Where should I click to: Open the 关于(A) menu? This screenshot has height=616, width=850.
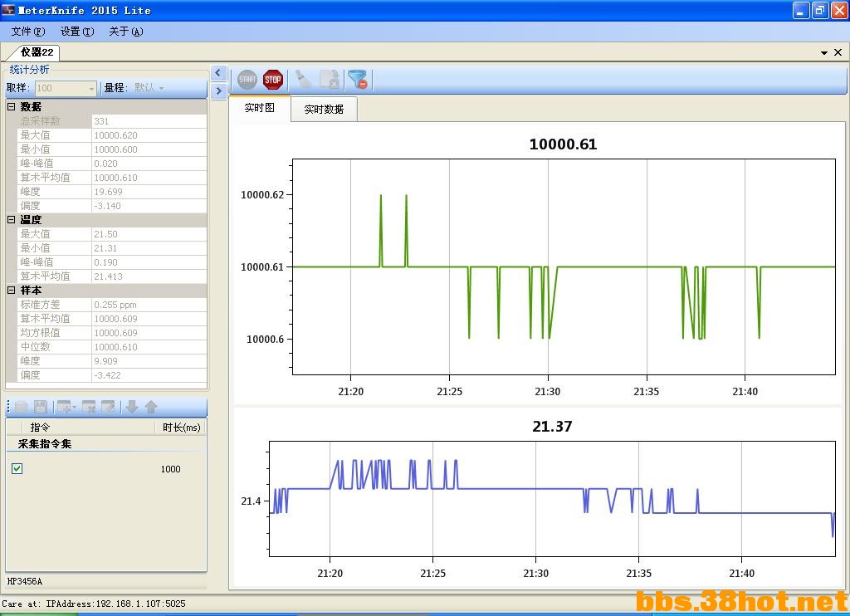point(126,32)
